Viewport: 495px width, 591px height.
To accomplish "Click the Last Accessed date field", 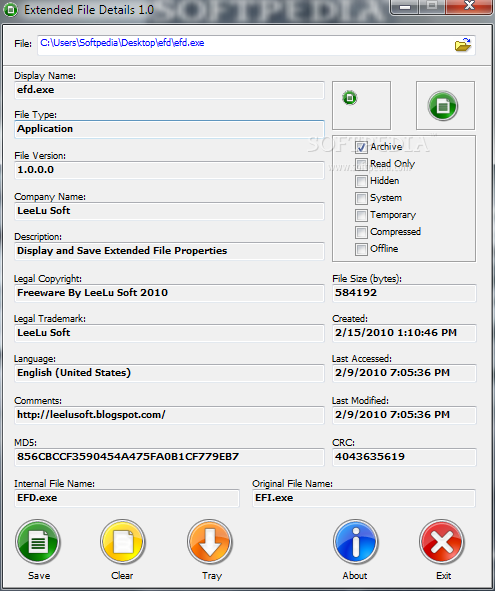I will coord(404,373).
